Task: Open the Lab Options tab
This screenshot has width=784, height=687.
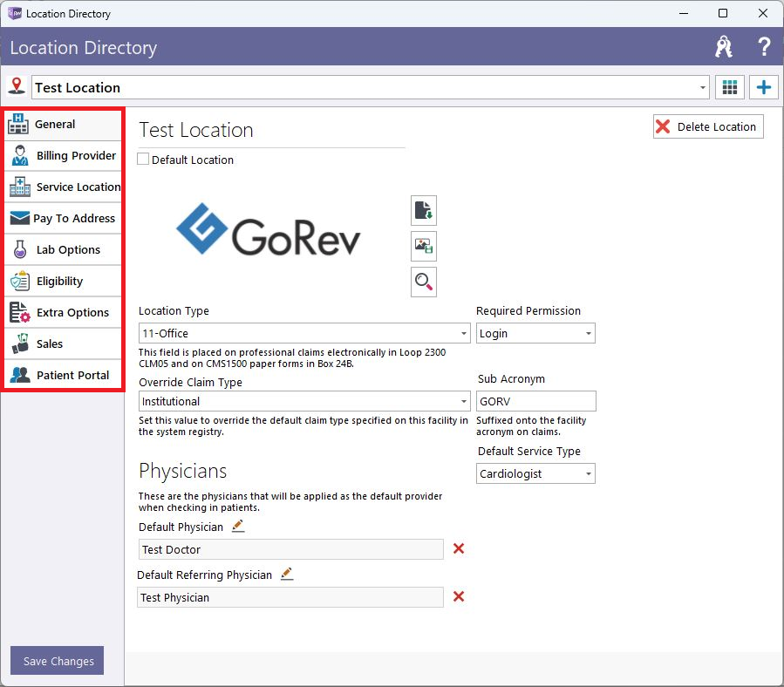Action: (64, 250)
